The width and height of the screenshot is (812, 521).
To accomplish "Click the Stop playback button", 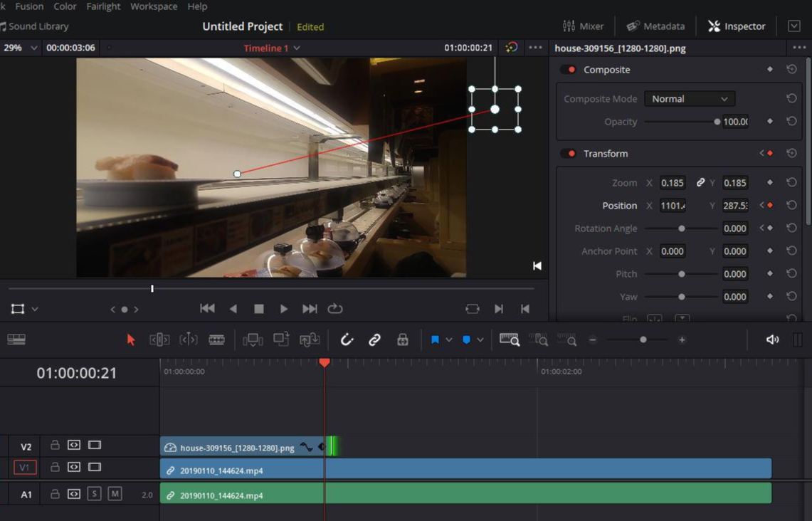I will pos(259,309).
